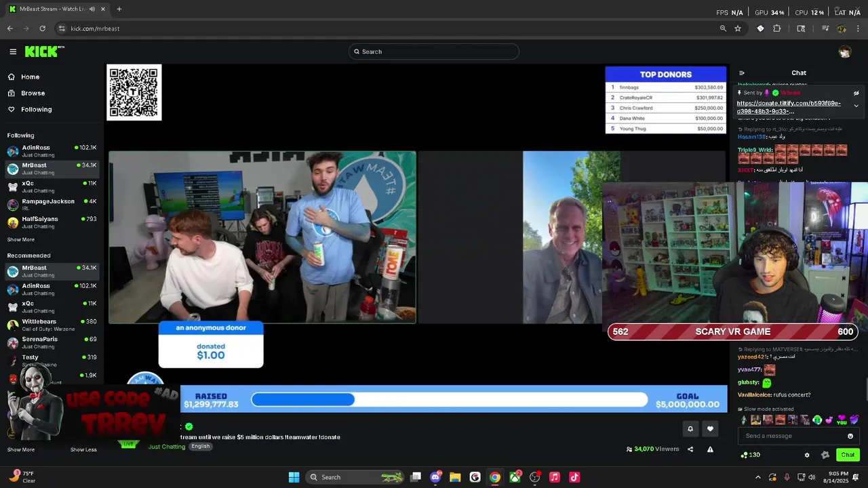Open the emoji picker in chat input
This screenshot has height=488, width=868.
(850, 436)
